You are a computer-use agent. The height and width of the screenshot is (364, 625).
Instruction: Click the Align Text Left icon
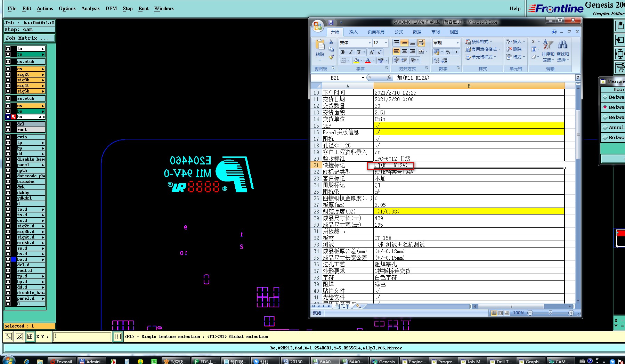point(396,51)
